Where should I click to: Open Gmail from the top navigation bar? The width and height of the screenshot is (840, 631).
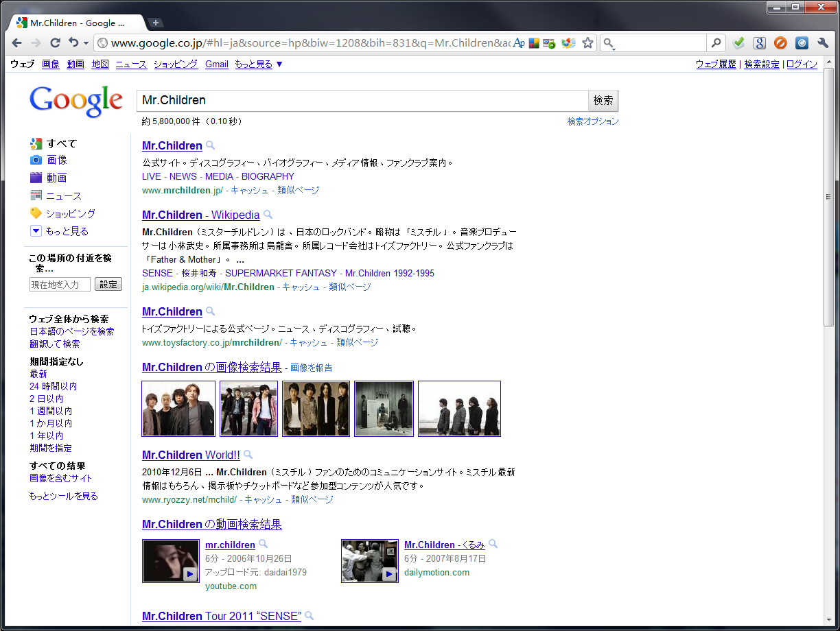(217, 64)
